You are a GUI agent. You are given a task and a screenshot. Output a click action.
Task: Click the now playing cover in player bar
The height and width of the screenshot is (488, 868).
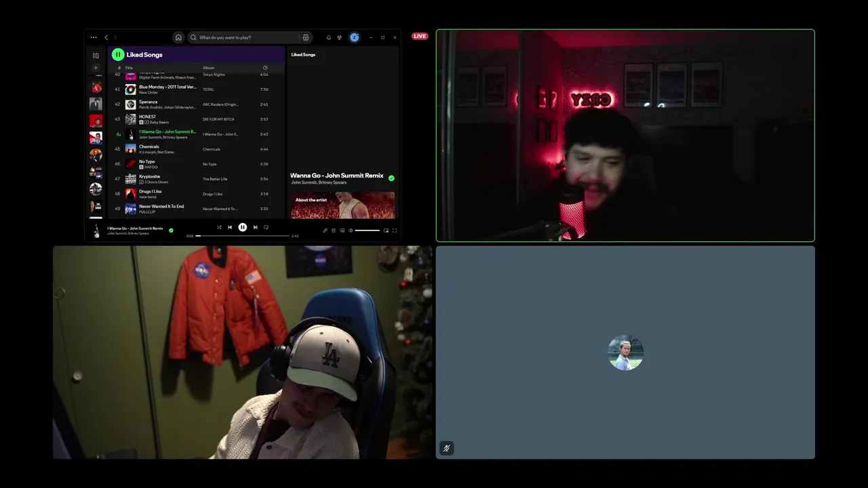[97, 230]
